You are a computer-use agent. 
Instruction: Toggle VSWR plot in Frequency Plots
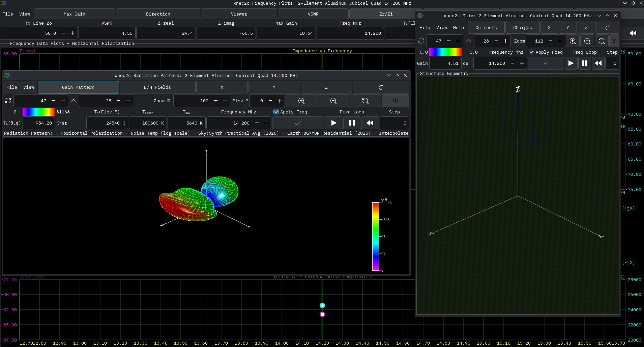[313, 14]
